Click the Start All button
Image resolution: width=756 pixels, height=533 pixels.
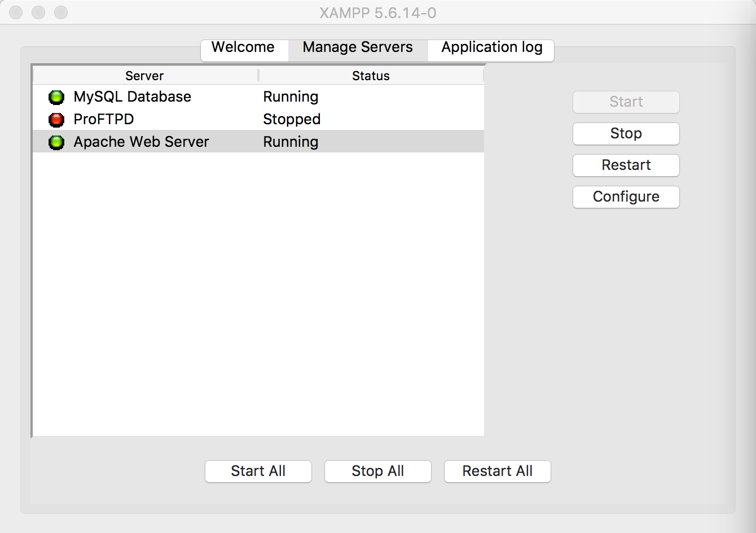[x=258, y=471]
